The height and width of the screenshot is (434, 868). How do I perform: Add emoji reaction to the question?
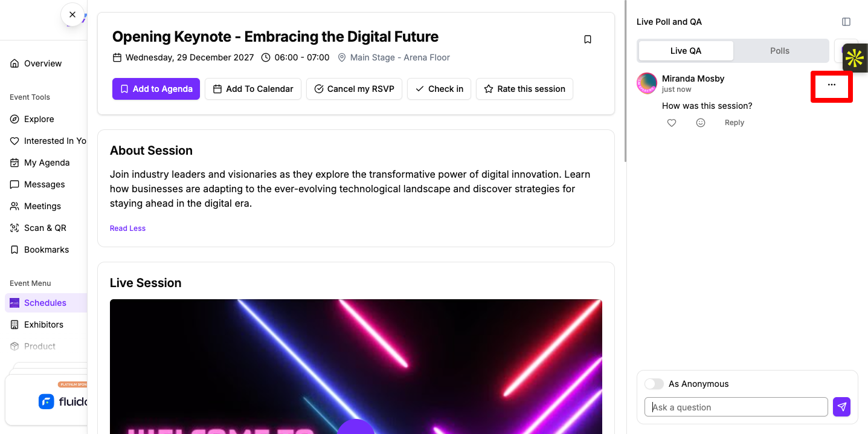pos(701,123)
